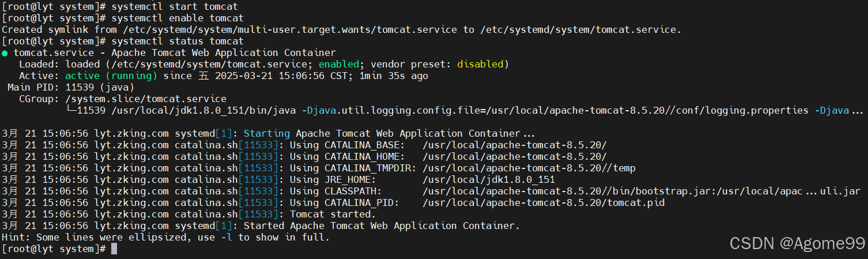
Task: Click the yellow 'disabled' vendor preset text
Action: [480, 65]
